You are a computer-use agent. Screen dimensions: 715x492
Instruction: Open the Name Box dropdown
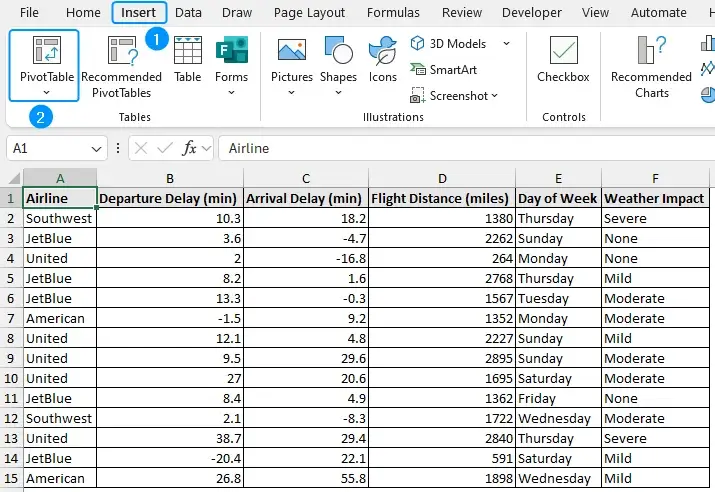(96, 149)
